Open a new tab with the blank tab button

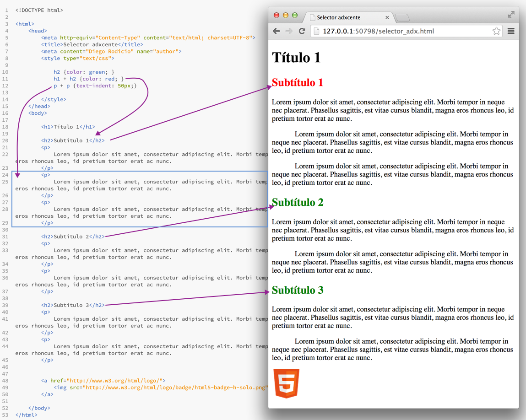click(x=402, y=18)
